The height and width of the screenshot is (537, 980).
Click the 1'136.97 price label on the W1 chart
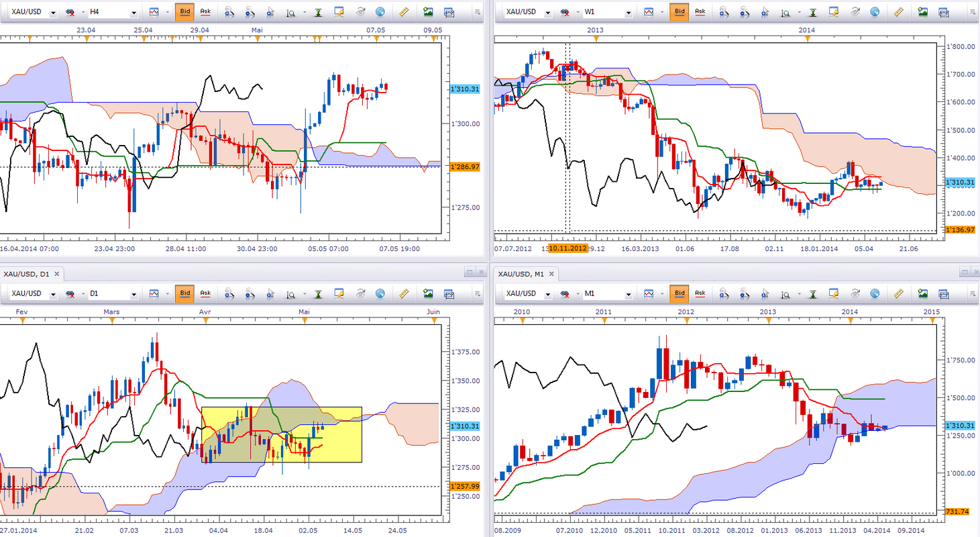960,230
